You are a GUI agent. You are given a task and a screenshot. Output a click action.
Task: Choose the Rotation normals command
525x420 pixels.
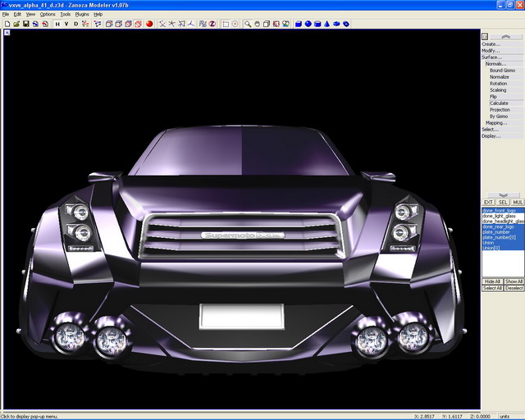click(506, 84)
